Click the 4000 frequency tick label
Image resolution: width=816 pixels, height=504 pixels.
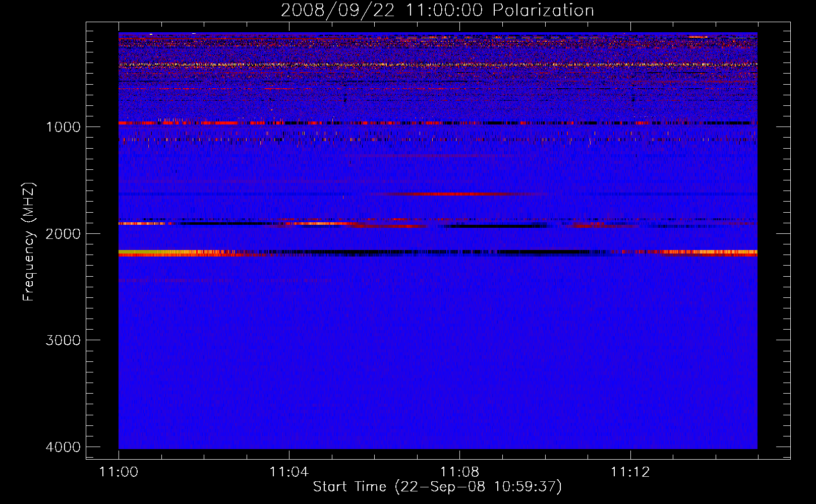63,447
